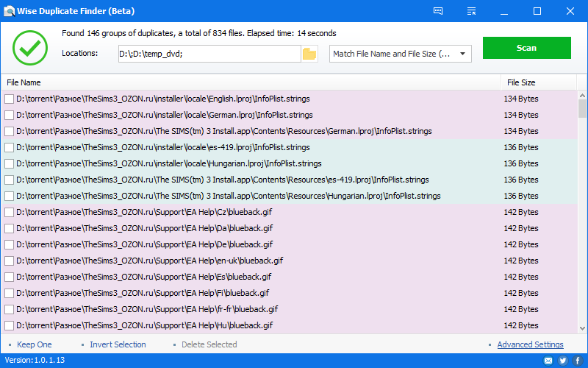Viewport: 588px width, 368px height.
Task: Select the 134 Bytes size of English.lproj row
Action: (x=521, y=99)
